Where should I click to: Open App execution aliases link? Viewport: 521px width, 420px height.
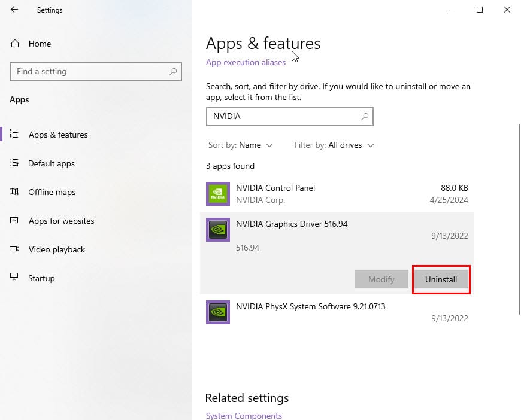246,62
